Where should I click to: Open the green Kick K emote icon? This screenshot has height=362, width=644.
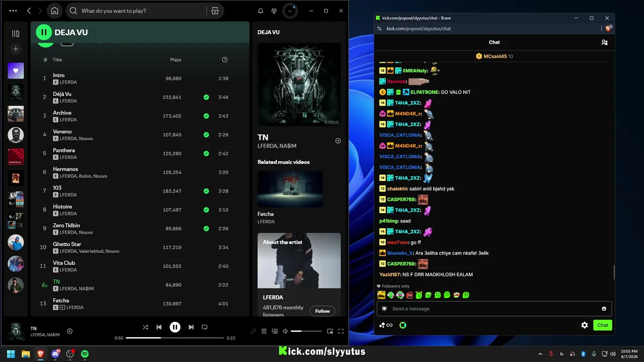403,325
